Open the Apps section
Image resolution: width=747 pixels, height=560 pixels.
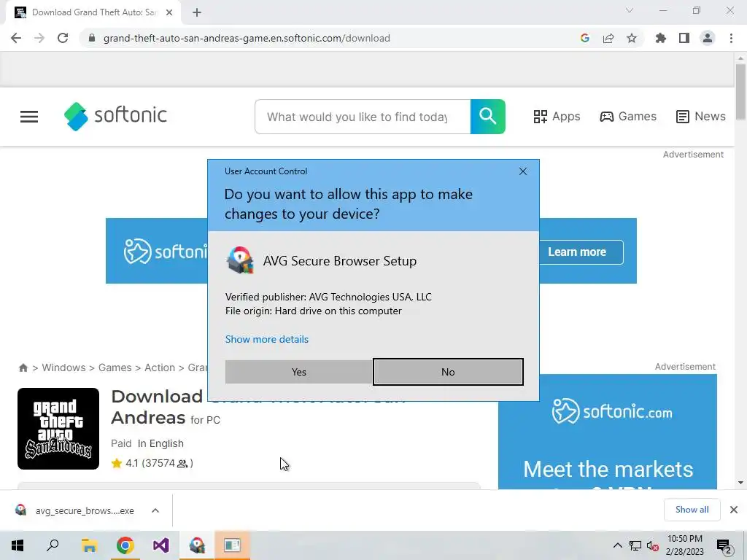557,117
